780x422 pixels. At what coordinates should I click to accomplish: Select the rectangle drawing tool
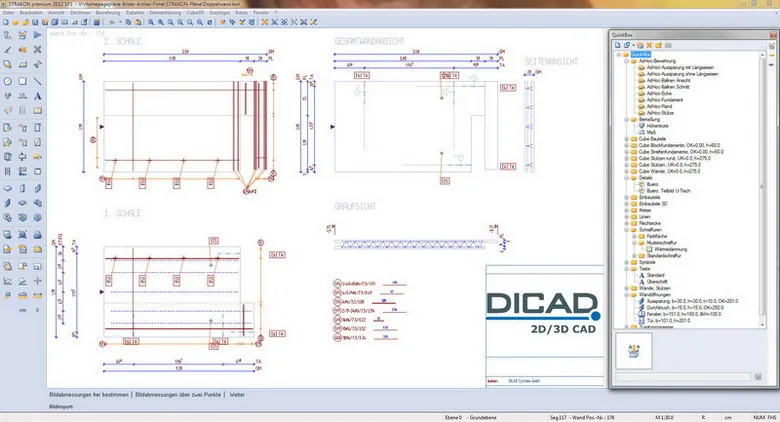tap(22, 81)
